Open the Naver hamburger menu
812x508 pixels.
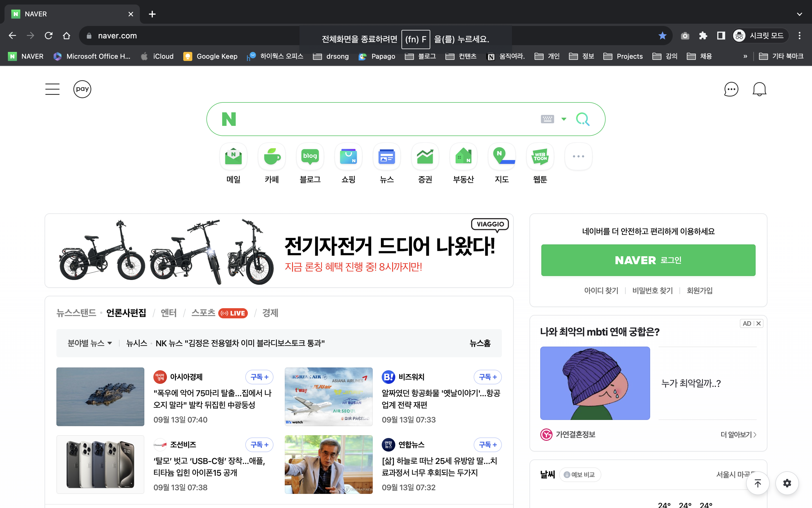52,89
